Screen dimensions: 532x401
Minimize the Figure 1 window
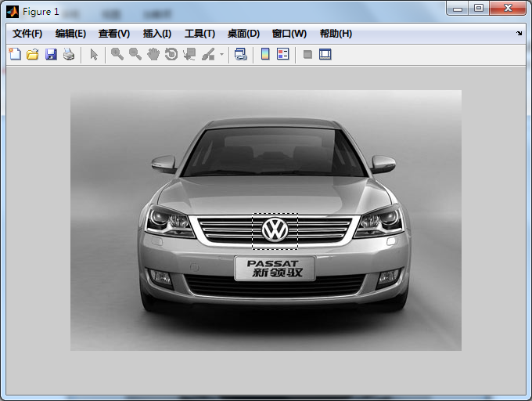[458, 9]
